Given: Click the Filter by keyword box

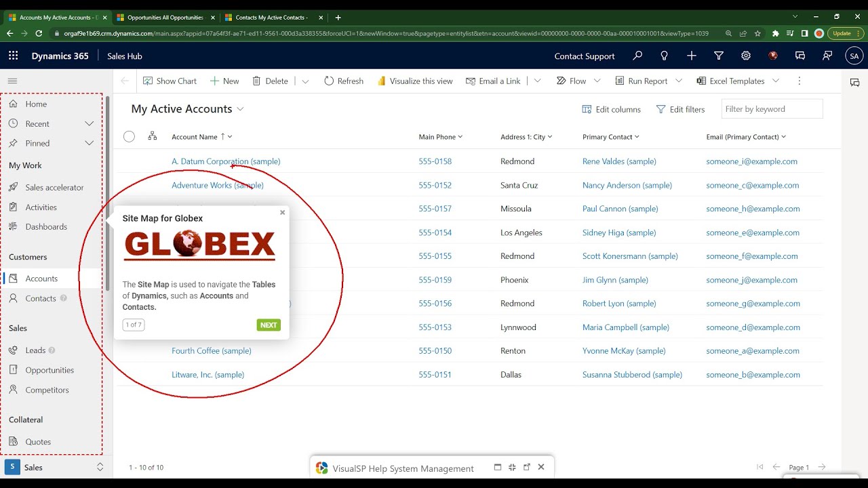Looking at the screenshot, I should [772, 108].
